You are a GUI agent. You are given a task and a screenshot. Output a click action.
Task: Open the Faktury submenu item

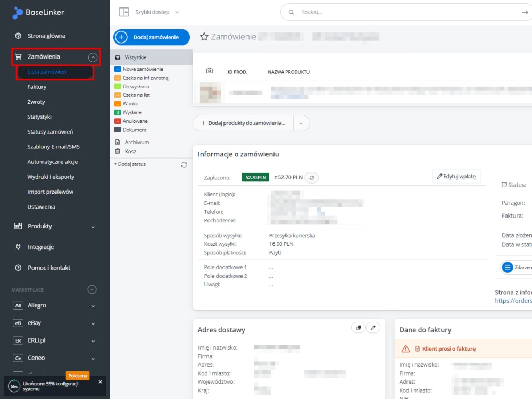pos(37,87)
